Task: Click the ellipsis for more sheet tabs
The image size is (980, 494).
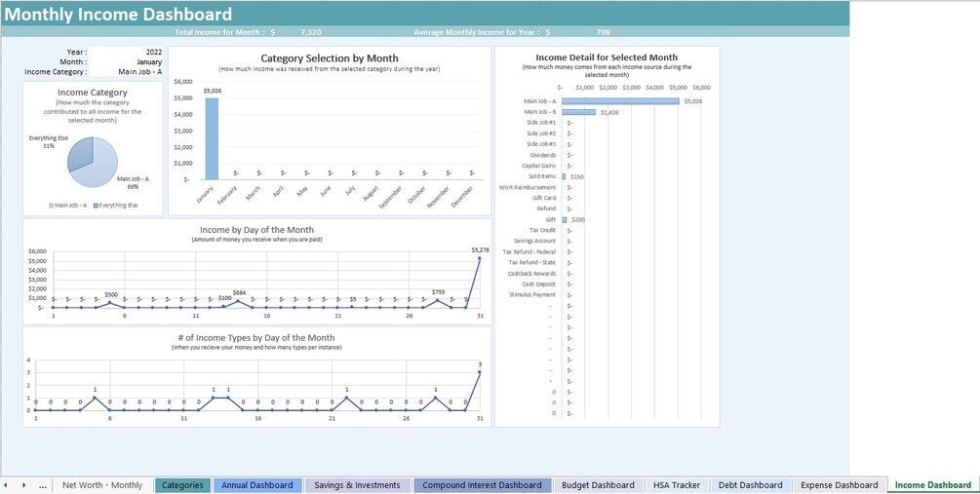Action: (x=43, y=485)
